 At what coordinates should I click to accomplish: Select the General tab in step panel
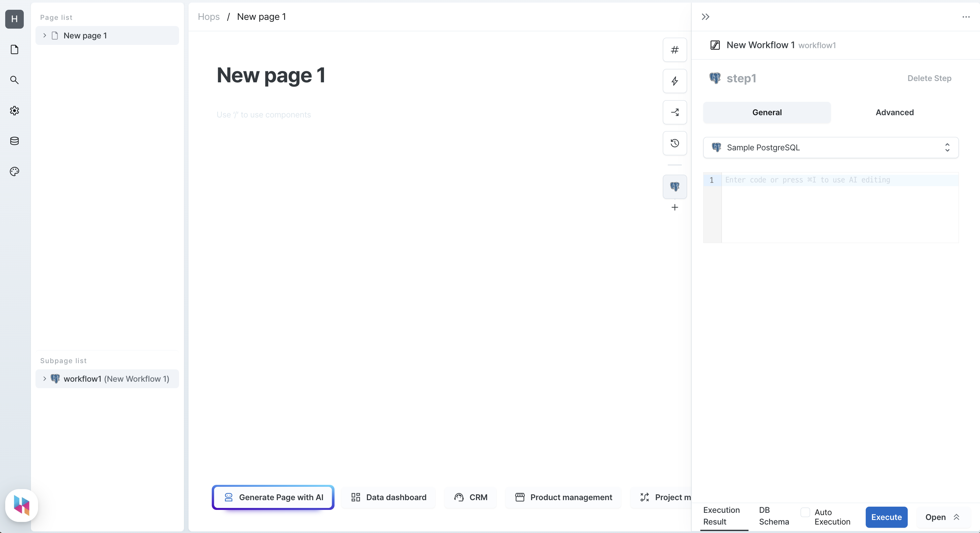(x=767, y=112)
